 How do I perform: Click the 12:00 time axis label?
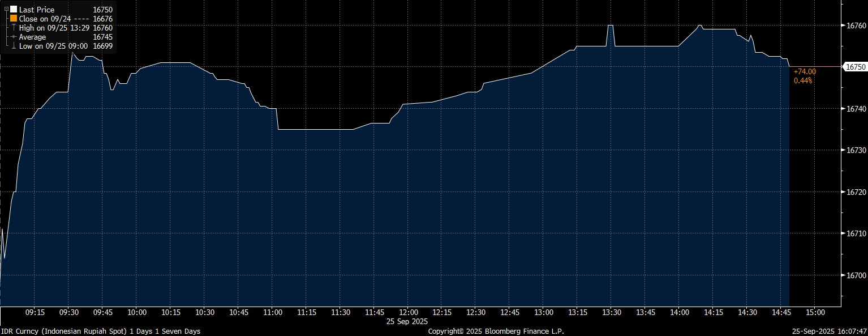tap(408, 312)
